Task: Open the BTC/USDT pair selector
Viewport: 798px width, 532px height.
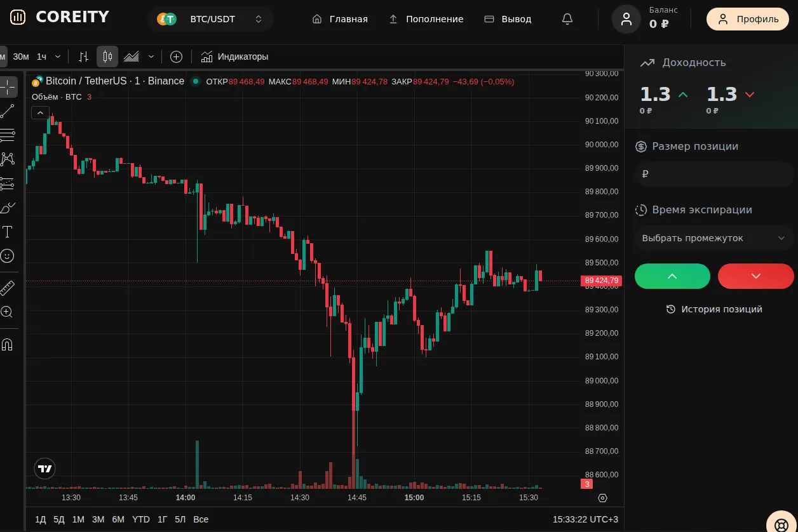Action: [210, 19]
